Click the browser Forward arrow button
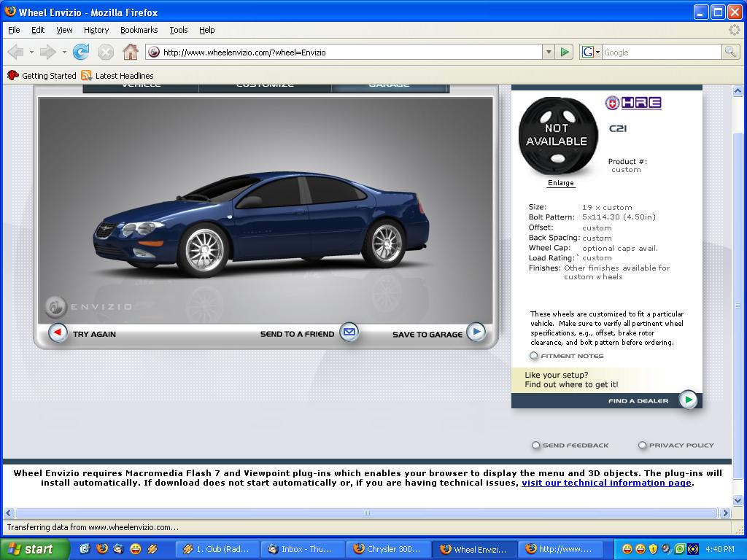747x560 pixels. coord(47,52)
